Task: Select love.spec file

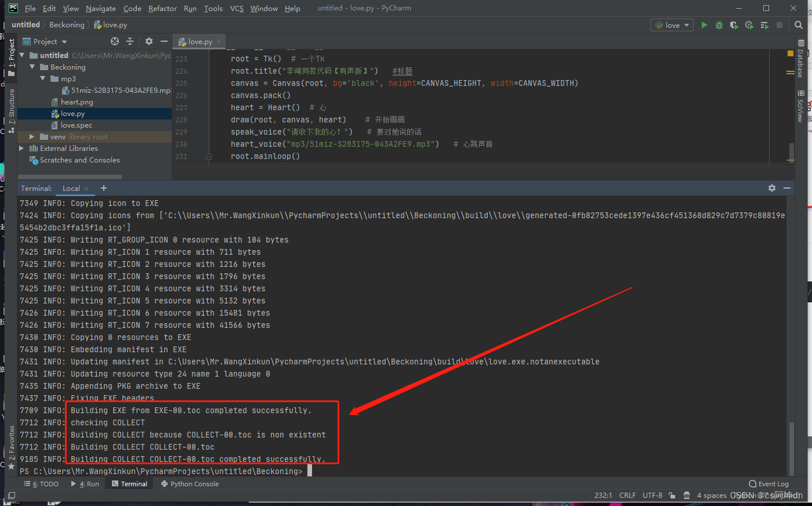Action: tap(76, 125)
